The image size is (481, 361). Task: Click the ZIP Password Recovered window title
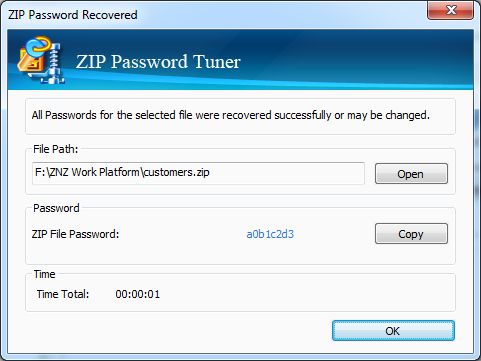(73, 15)
